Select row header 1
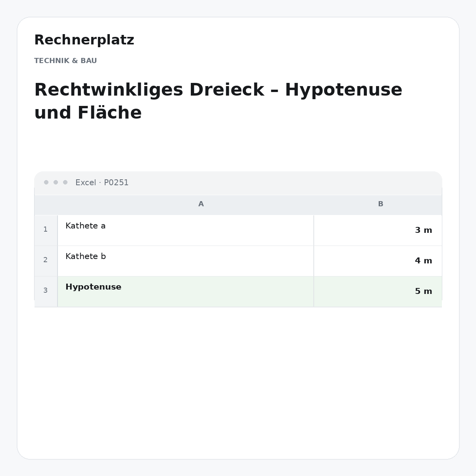The image size is (476, 476). pos(46,230)
